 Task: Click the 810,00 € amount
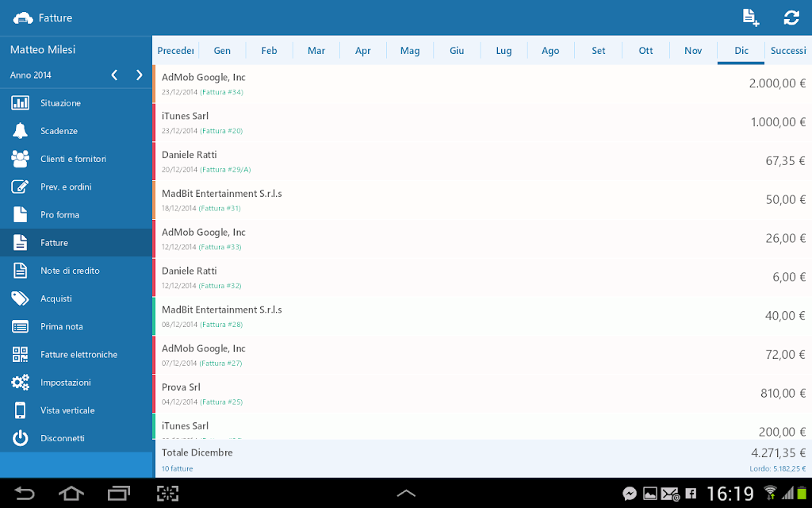pyautogui.click(x=783, y=394)
